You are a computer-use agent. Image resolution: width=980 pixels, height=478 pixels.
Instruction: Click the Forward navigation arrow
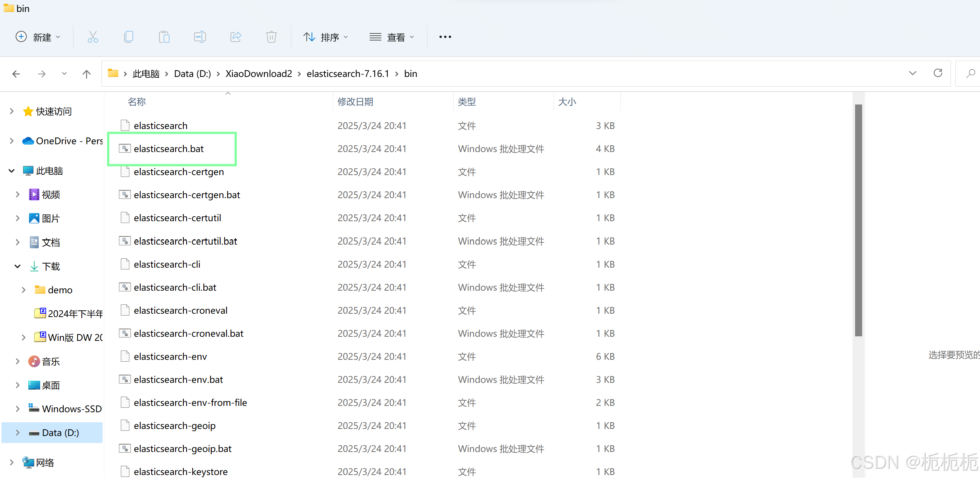42,73
